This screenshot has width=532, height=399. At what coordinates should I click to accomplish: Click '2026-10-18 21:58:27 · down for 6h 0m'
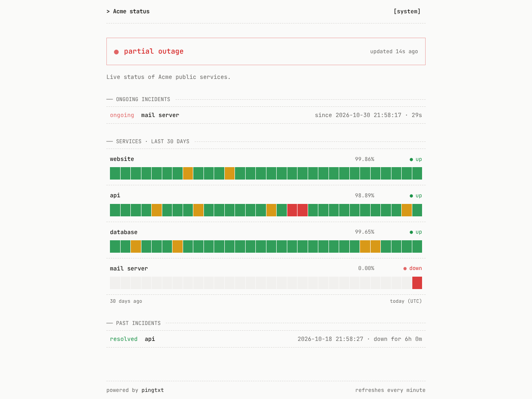pos(360,339)
